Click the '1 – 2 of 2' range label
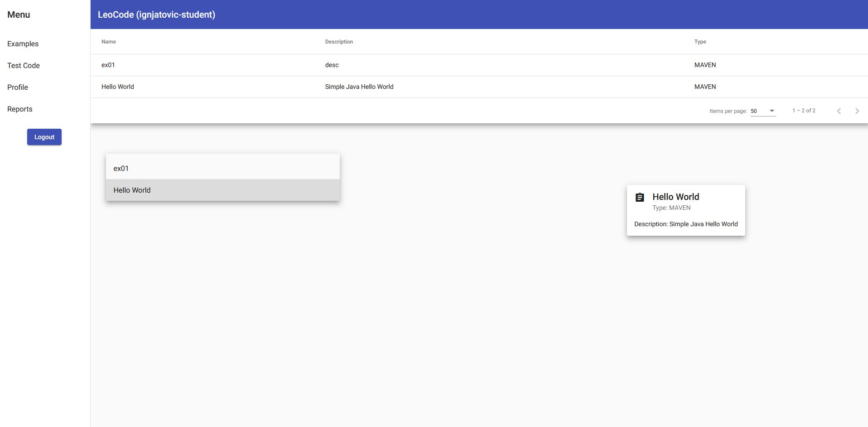Screen dimensions: 868x427 coord(804,111)
